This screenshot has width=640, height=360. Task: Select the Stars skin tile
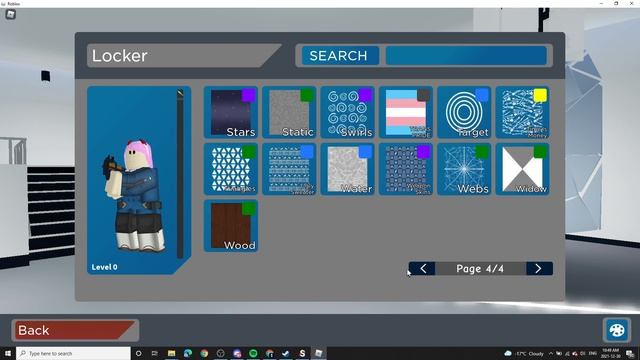point(231,112)
